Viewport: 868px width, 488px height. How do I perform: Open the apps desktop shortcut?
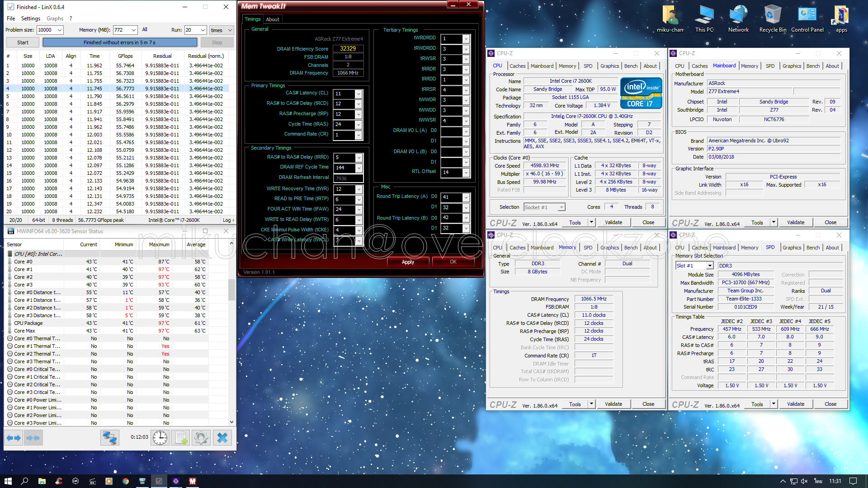click(841, 19)
